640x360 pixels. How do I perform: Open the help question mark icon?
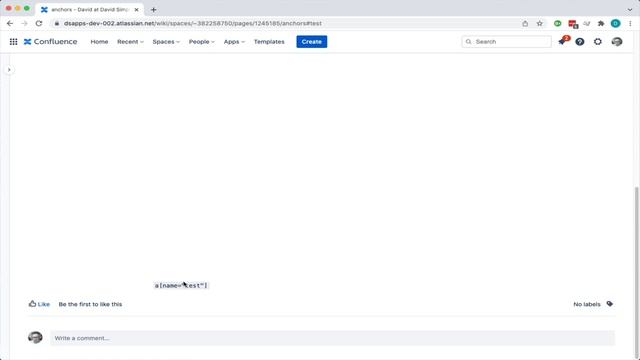pyautogui.click(x=580, y=42)
